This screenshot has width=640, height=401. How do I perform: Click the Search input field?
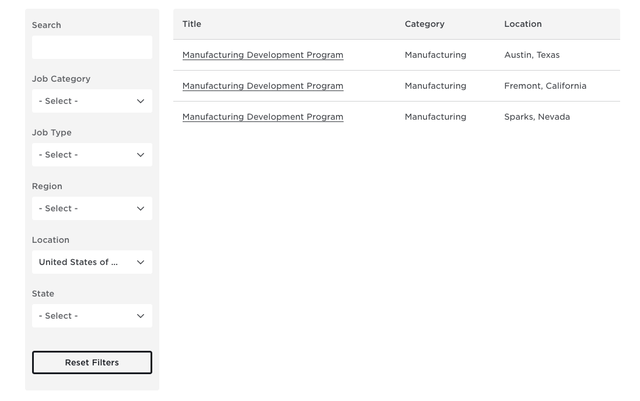(92, 47)
